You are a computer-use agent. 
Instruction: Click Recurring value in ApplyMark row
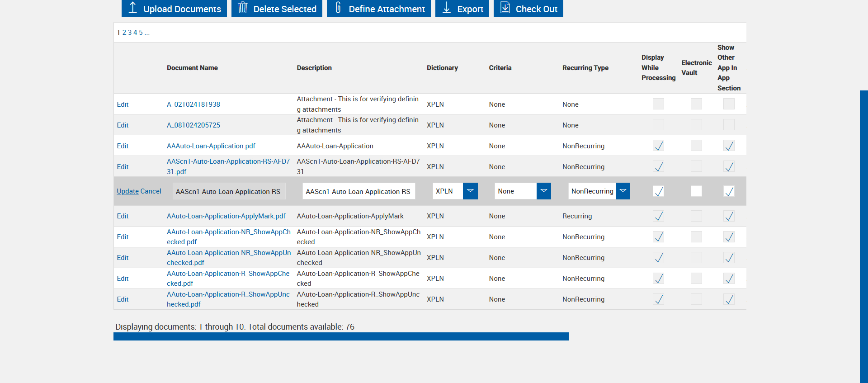[577, 216]
